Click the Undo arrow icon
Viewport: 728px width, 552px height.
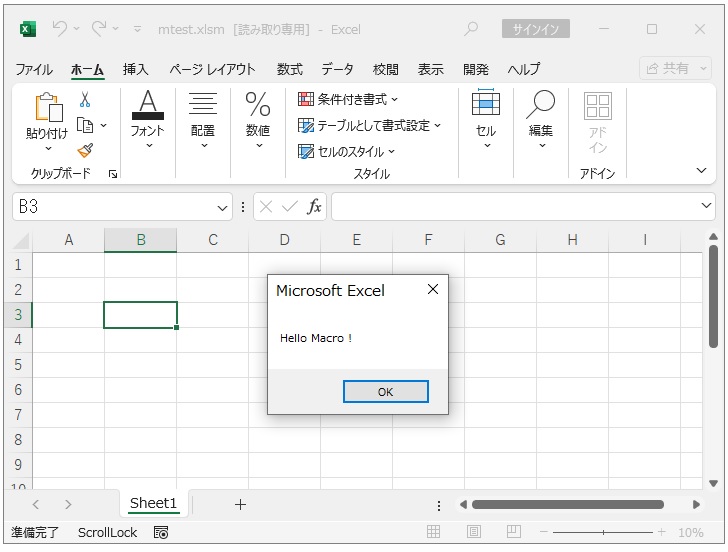(x=59, y=29)
